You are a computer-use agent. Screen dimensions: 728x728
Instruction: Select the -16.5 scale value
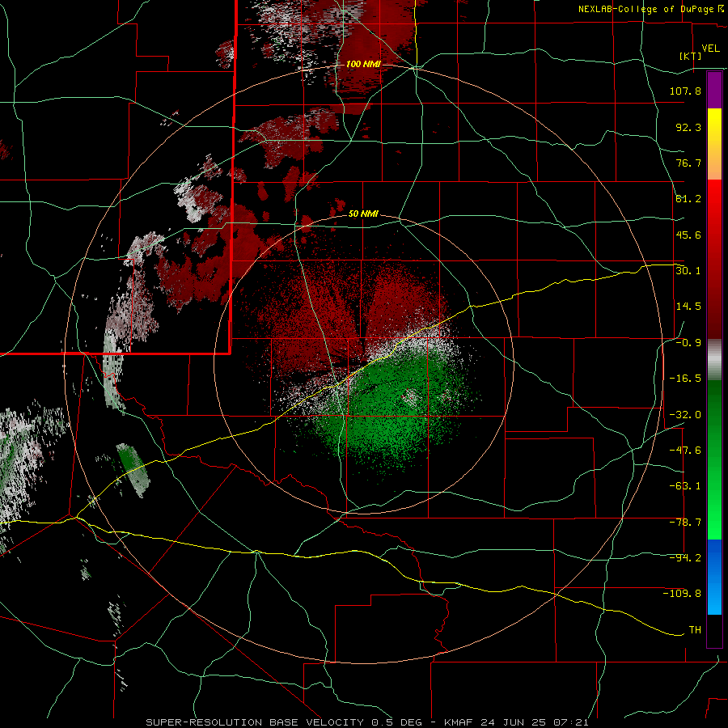685,379
